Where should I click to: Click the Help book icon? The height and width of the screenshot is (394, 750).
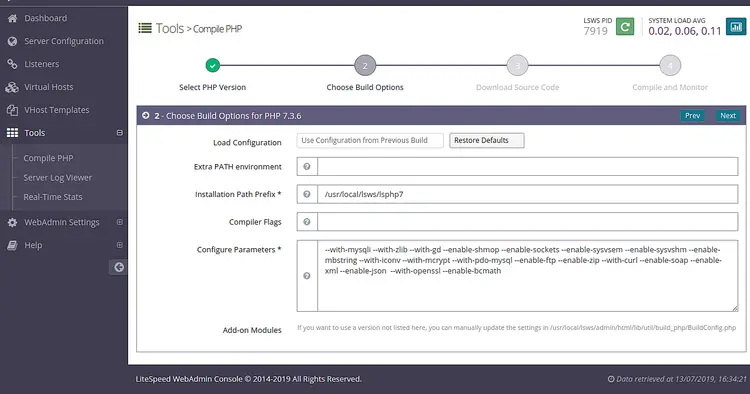(x=12, y=245)
